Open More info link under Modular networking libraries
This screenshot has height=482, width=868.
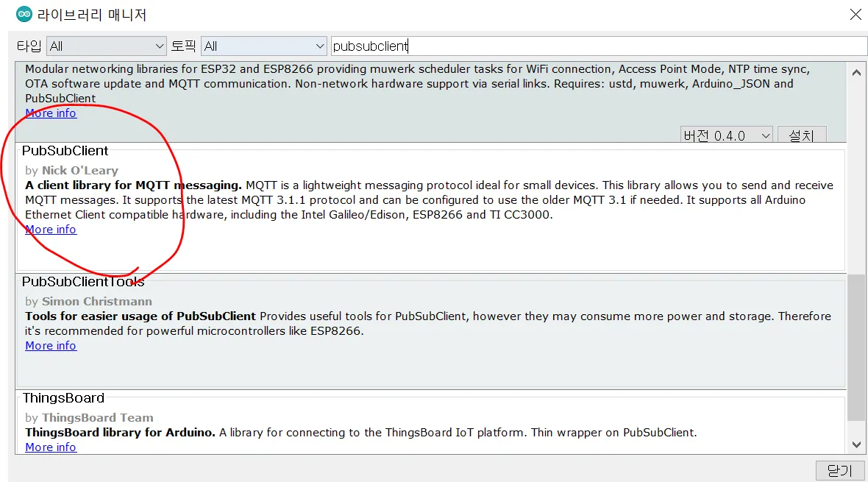[x=51, y=113]
